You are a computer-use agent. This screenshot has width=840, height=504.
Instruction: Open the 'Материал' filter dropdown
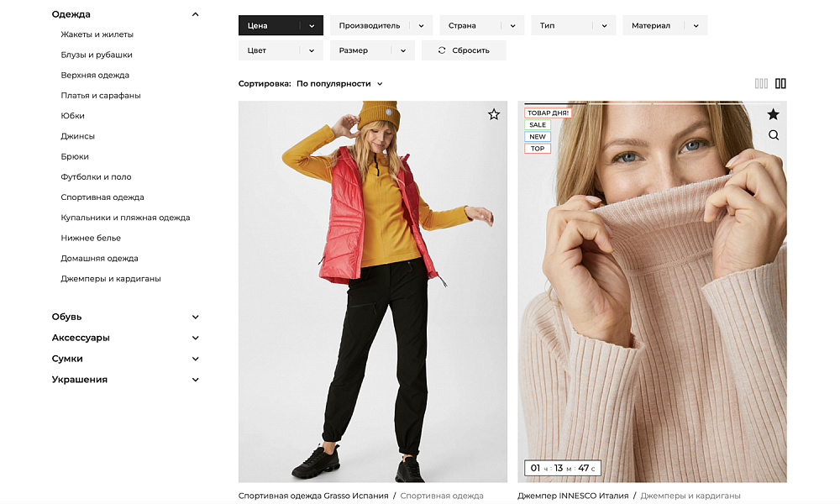coord(664,25)
